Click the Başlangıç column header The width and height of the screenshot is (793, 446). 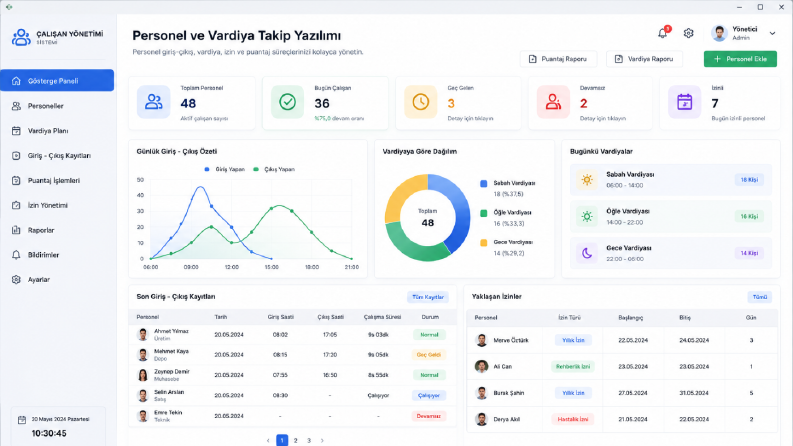click(x=631, y=318)
